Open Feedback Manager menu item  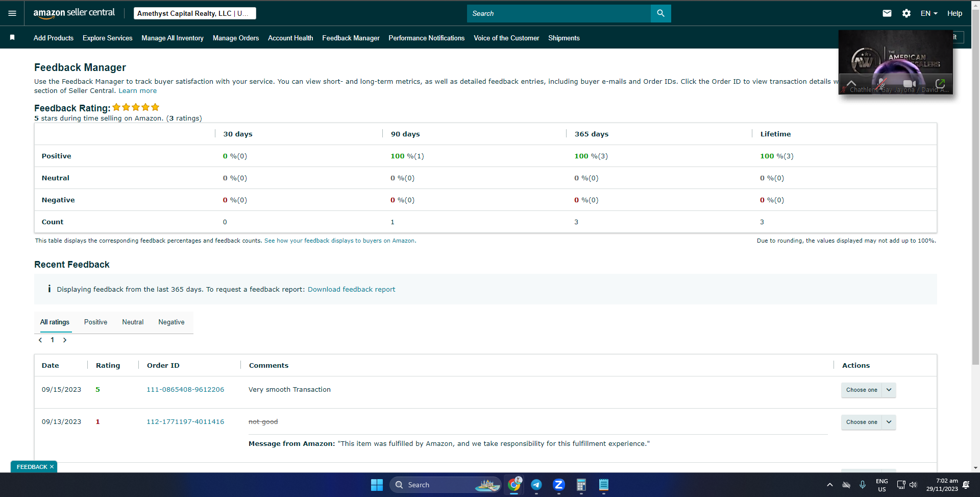pos(351,38)
